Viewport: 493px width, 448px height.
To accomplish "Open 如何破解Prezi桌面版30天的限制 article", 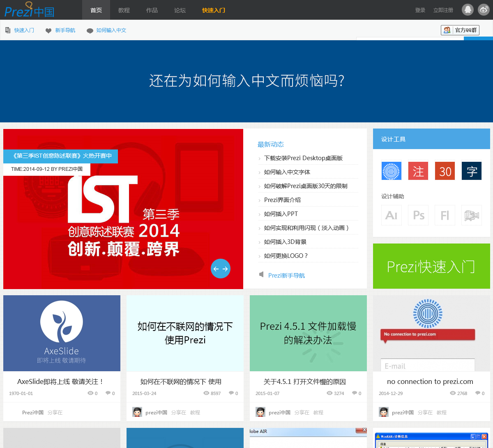I will coord(306,186).
